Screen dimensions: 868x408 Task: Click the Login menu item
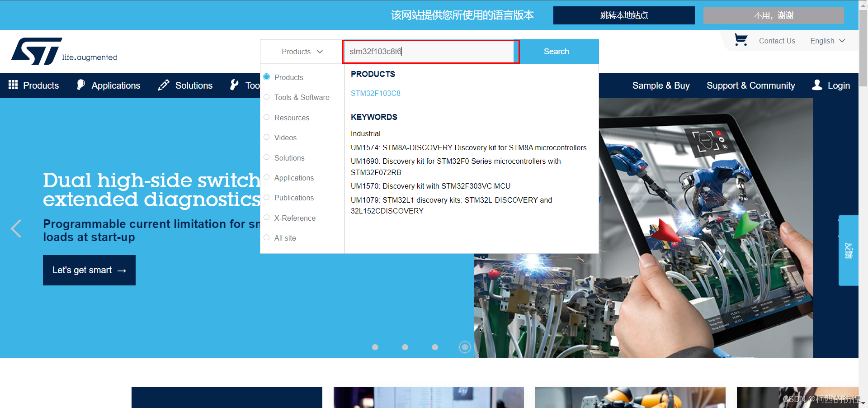click(x=831, y=85)
